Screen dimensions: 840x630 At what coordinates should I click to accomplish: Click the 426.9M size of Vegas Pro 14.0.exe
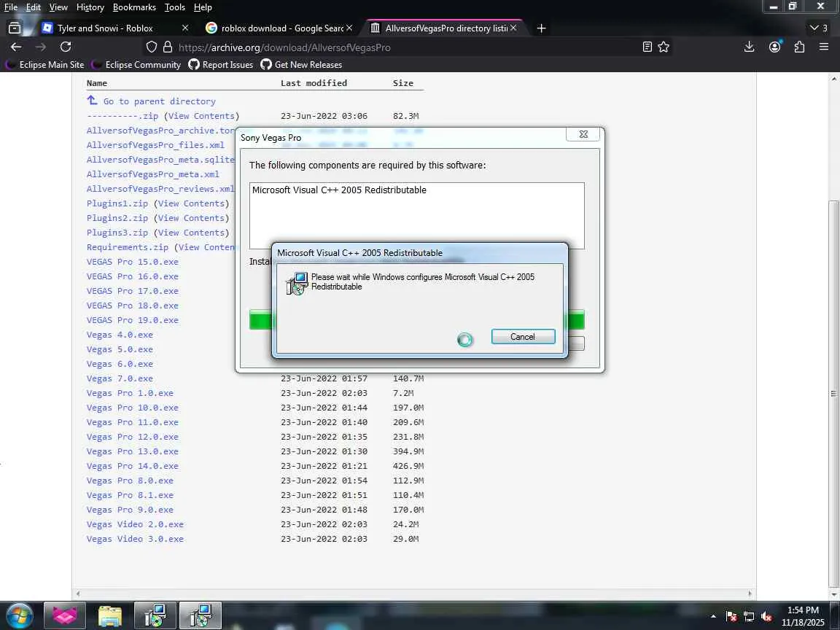[408, 466]
